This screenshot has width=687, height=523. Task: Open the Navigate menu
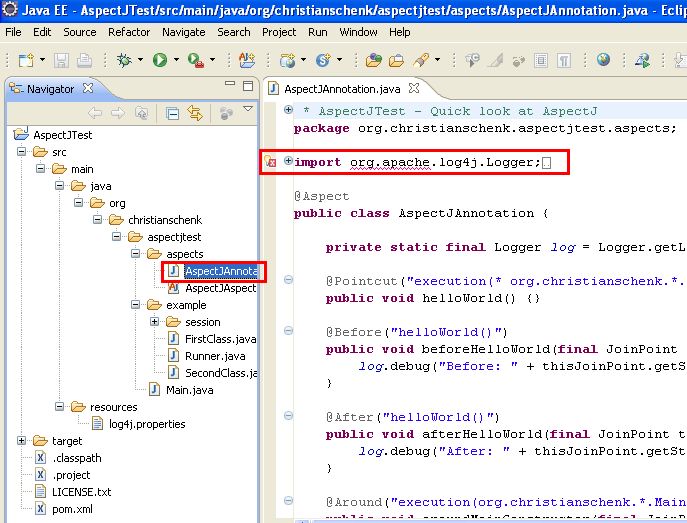[x=184, y=32]
